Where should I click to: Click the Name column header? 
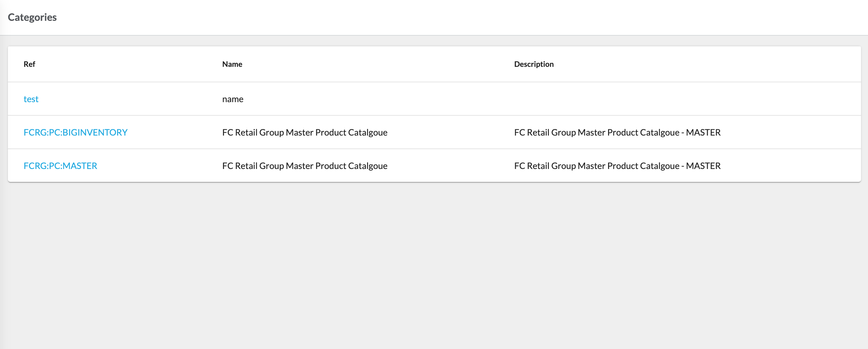click(232, 64)
